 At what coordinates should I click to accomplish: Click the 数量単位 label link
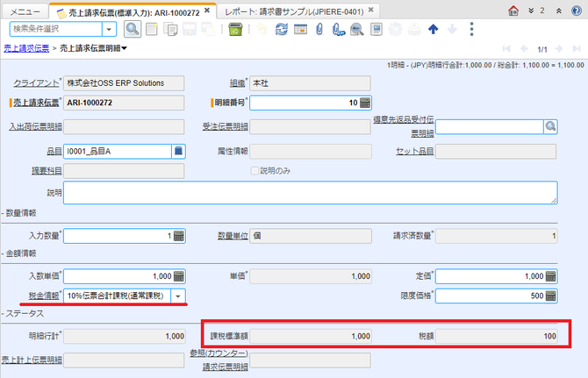[x=233, y=236]
